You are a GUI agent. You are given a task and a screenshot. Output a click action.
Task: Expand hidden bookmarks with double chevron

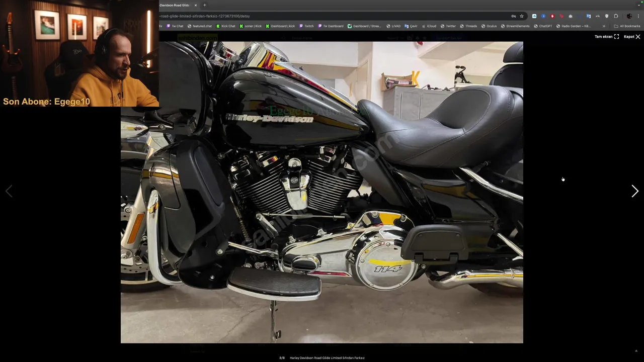click(x=604, y=26)
